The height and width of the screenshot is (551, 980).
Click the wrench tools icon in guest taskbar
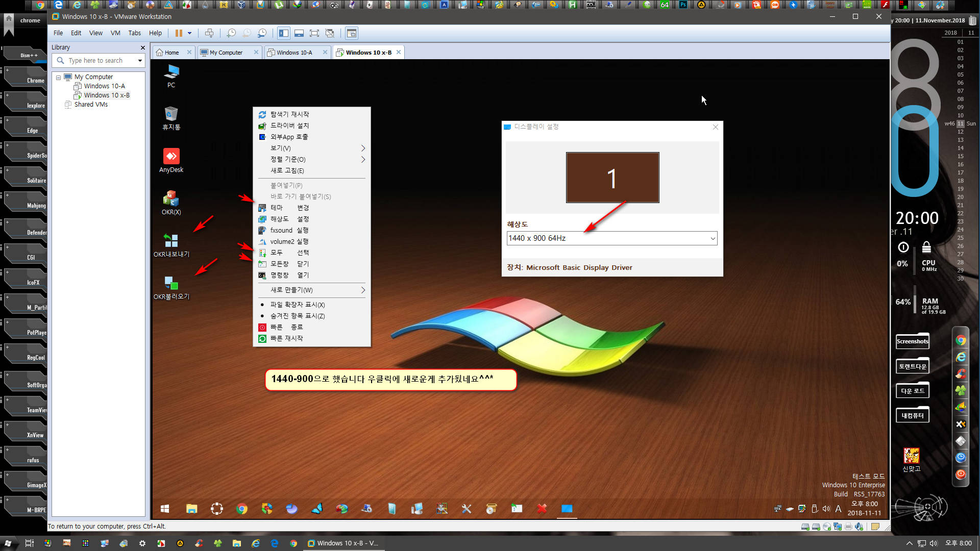point(467,509)
